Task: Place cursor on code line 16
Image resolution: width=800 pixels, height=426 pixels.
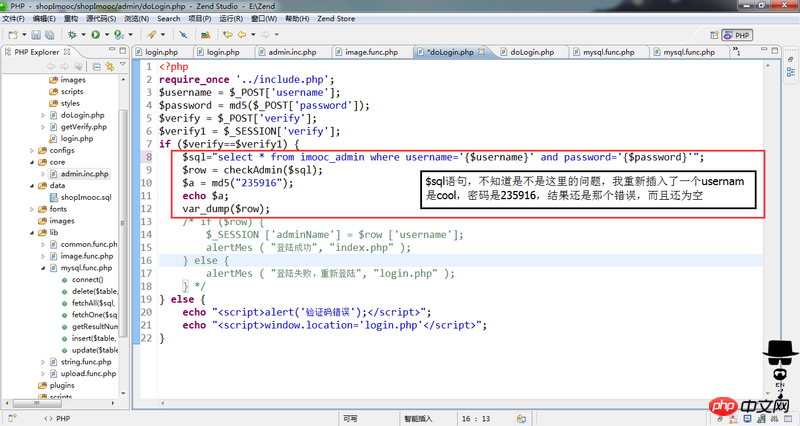Action: click(x=460, y=261)
